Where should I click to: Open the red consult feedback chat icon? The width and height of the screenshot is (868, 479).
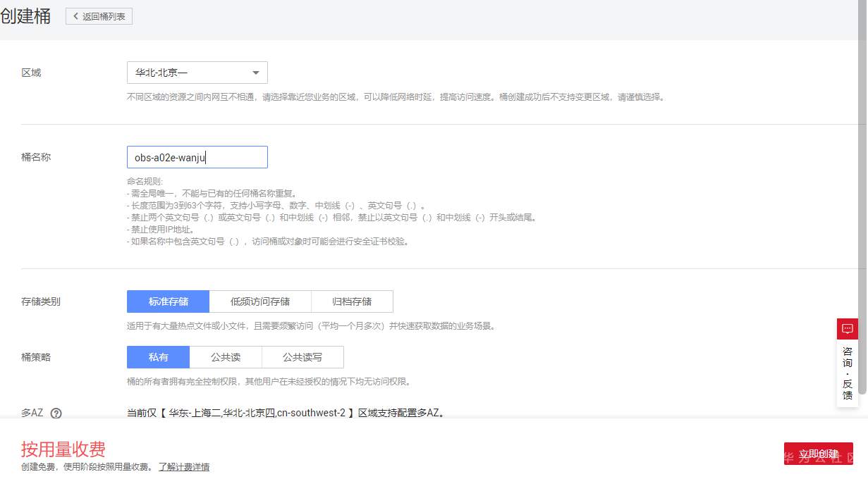(x=848, y=329)
